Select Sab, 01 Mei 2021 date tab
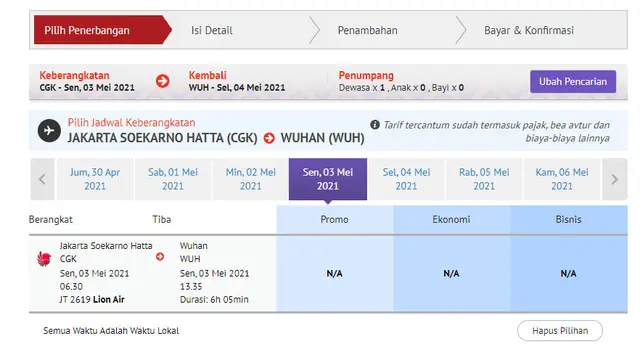This screenshot has height=360, width=640. tap(173, 179)
